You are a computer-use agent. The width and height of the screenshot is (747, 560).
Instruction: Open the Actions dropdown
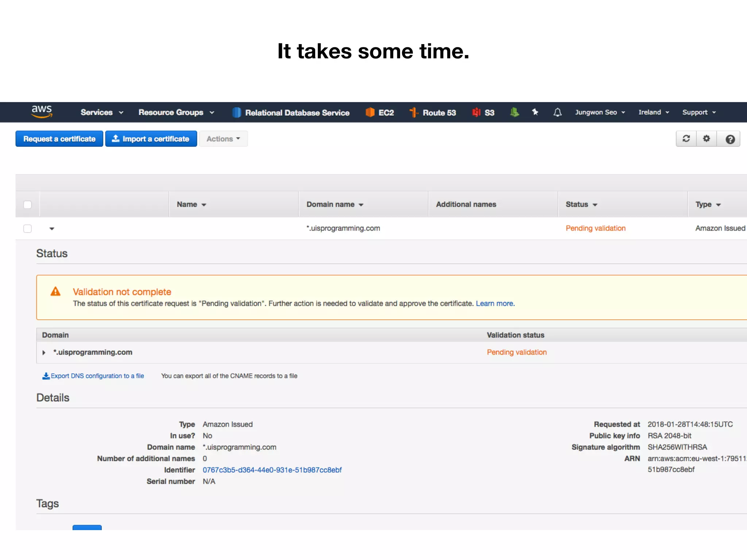[223, 139]
